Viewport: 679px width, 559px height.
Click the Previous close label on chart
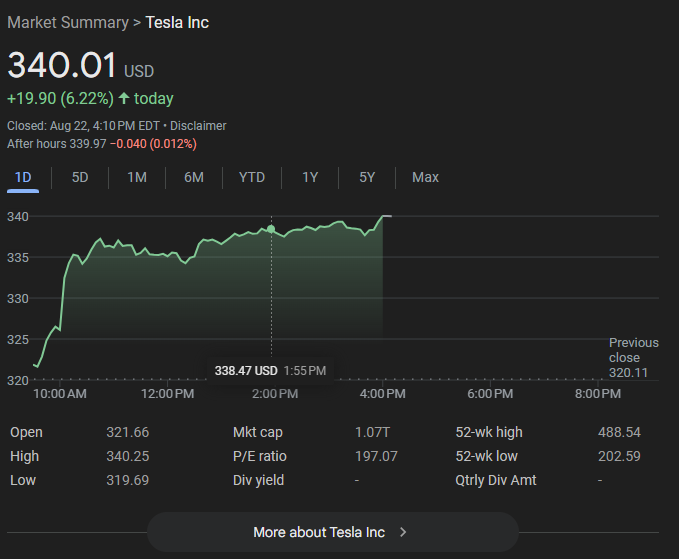pyautogui.click(x=633, y=350)
